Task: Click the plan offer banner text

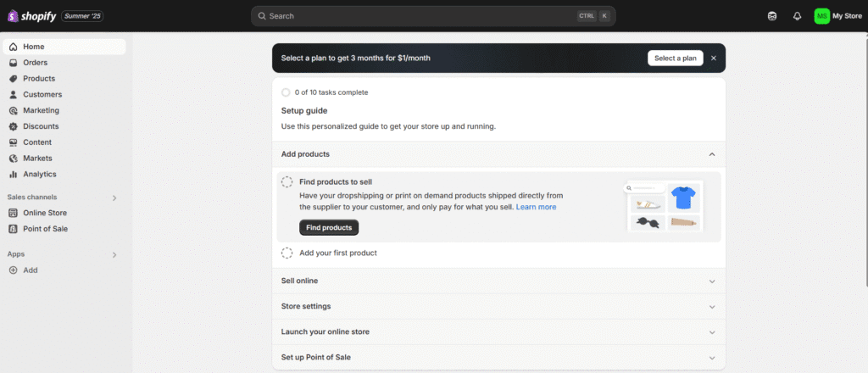Action: point(355,58)
